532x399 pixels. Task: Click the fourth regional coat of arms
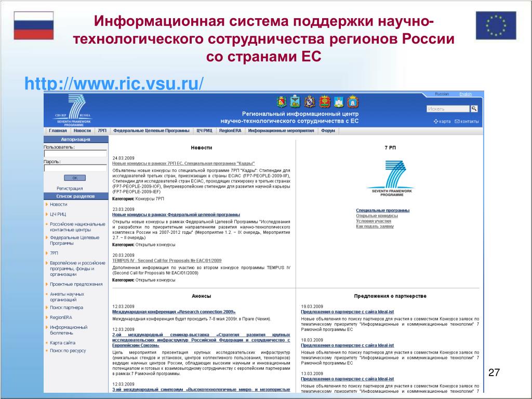(325, 101)
